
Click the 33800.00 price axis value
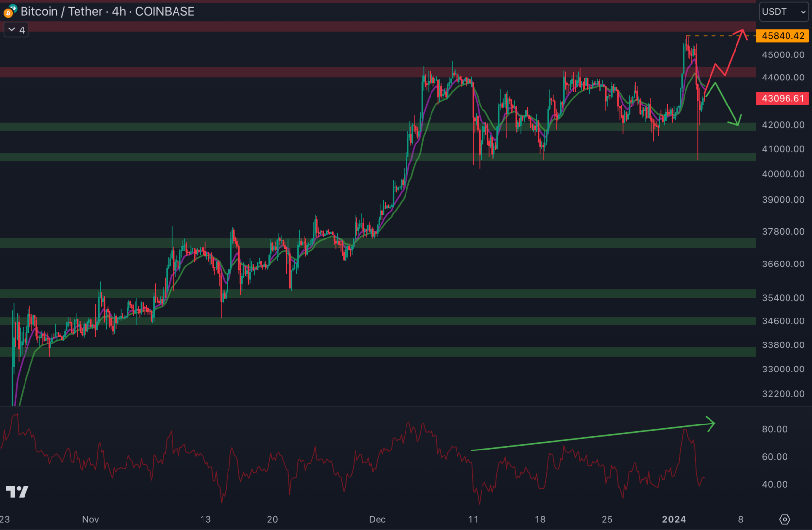[x=783, y=345]
